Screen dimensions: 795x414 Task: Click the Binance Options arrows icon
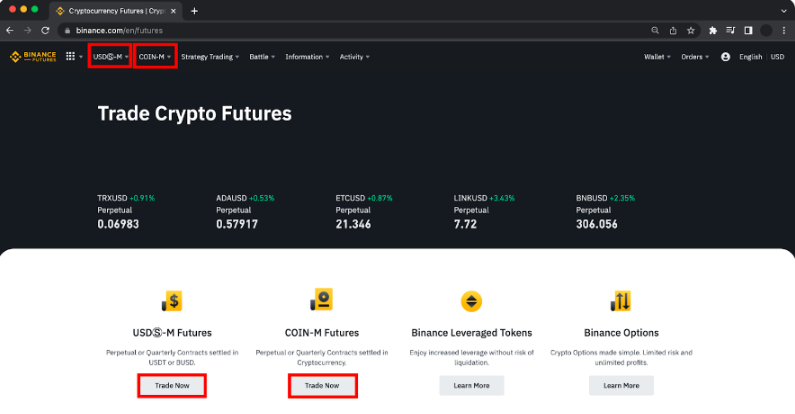[621, 301]
